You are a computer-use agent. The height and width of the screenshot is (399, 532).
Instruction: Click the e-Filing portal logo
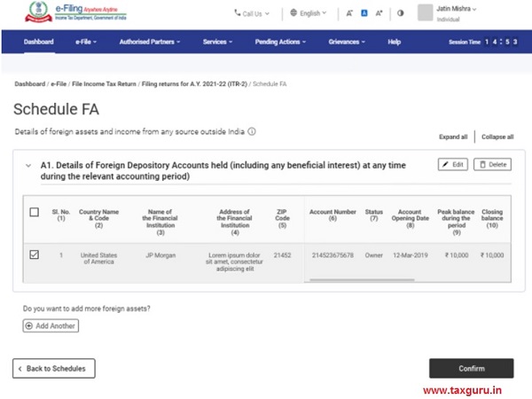75,12
